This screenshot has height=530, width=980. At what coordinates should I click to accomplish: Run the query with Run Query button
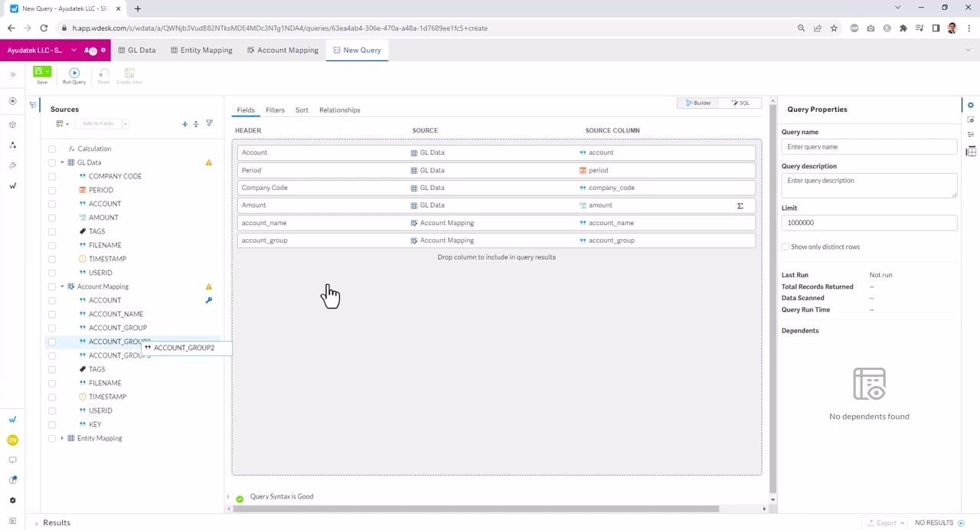click(74, 75)
